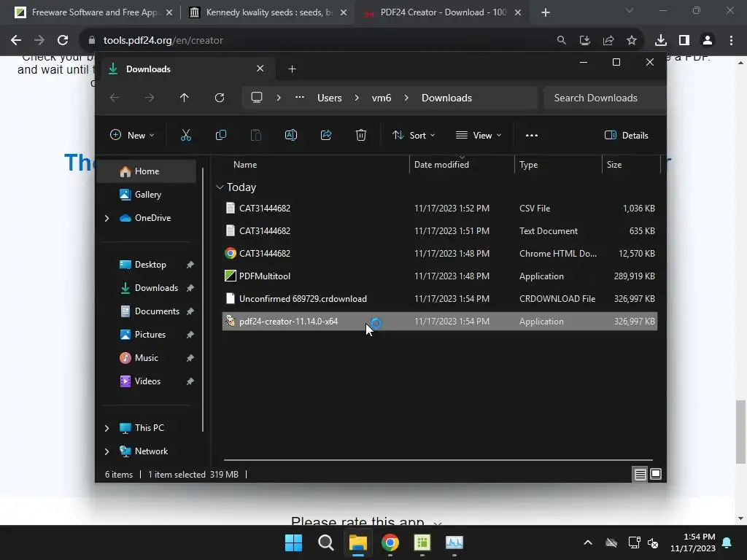Click the Delete trash can icon
The width and height of the screenshot is (747, 560).
coord(361,135)
